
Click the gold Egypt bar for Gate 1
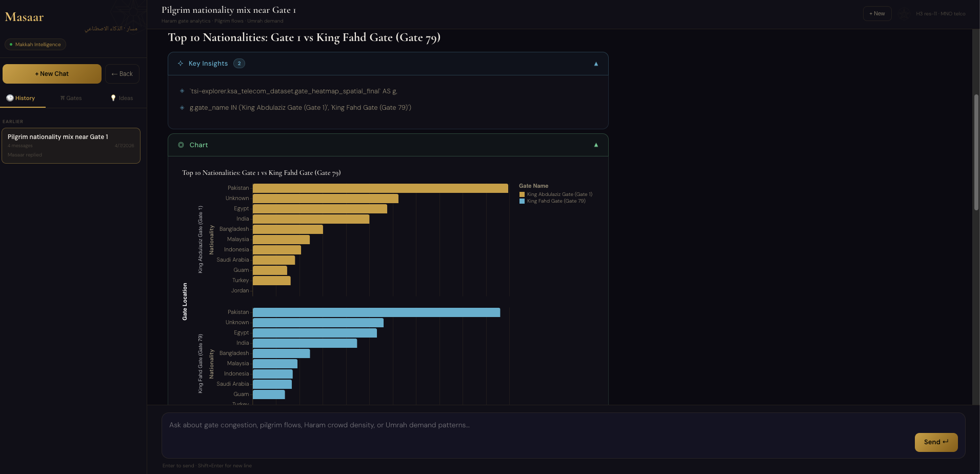tap(320, 209)
